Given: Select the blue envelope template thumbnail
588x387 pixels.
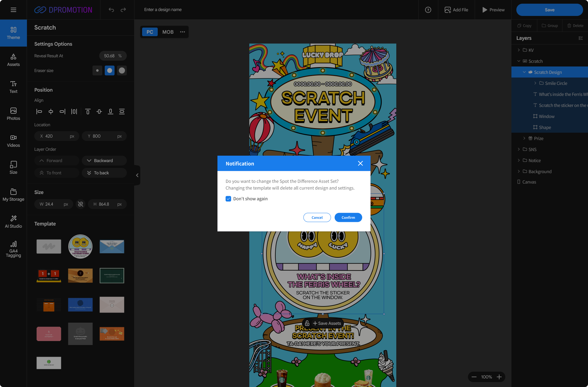Looking at the screenshot, I should click(112, 246).
